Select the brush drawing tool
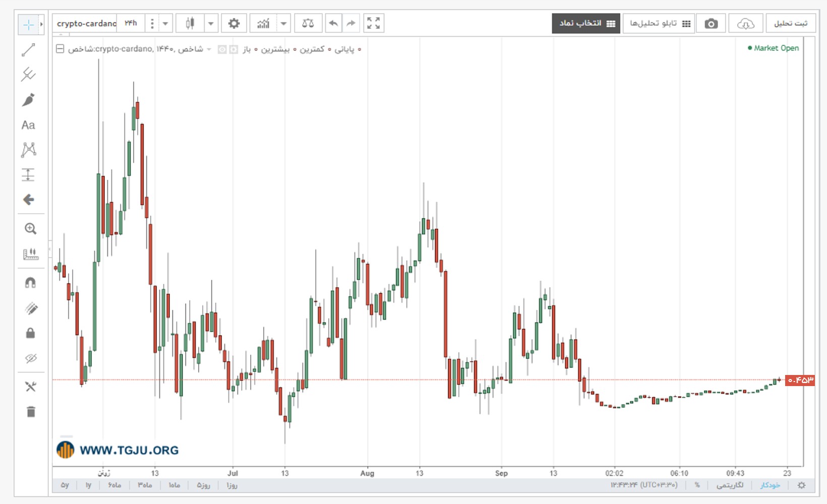This screenshot has height=504, width=827. click(x=28, y=100)
